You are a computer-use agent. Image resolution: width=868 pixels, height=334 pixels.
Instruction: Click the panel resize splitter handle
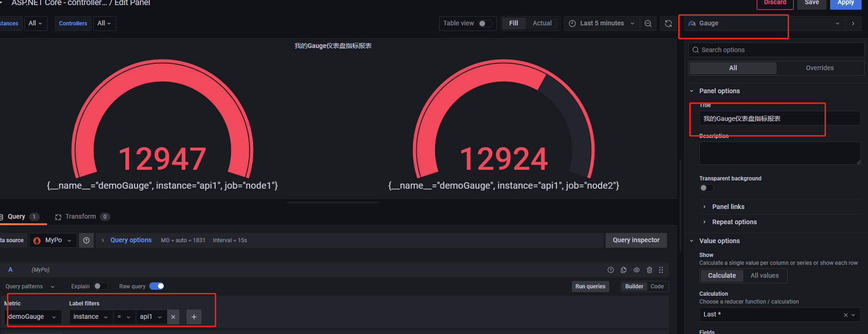(x=333, y=203)
